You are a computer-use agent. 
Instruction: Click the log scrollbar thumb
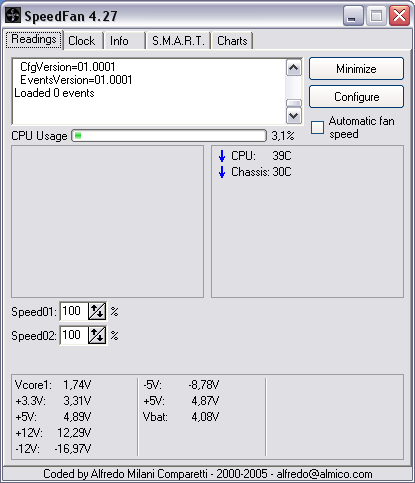[294, 103]
